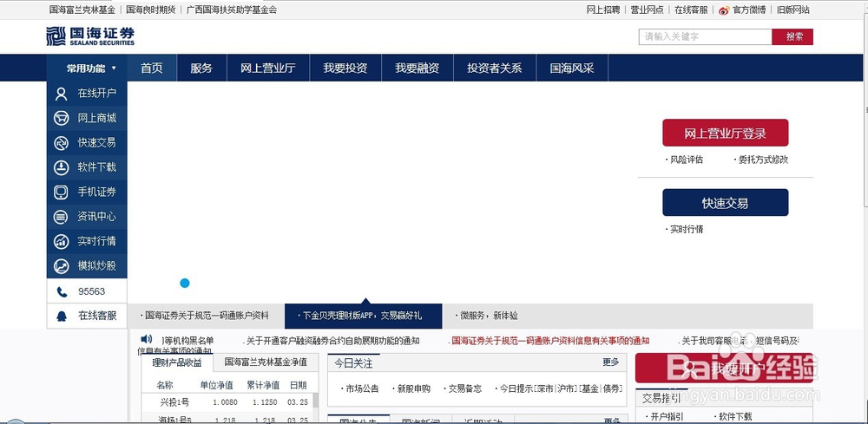Open the 国海风采 navigation menu

(x=572, y=68)
